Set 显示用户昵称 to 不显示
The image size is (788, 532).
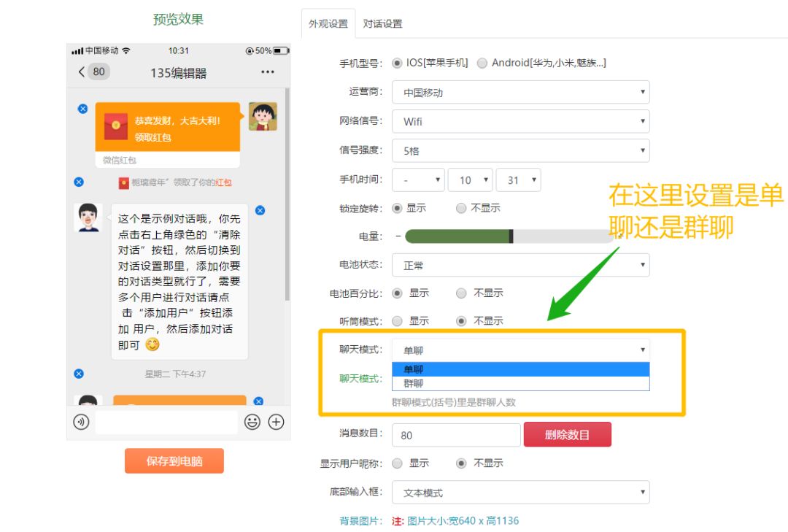click(x=461, y=463)
